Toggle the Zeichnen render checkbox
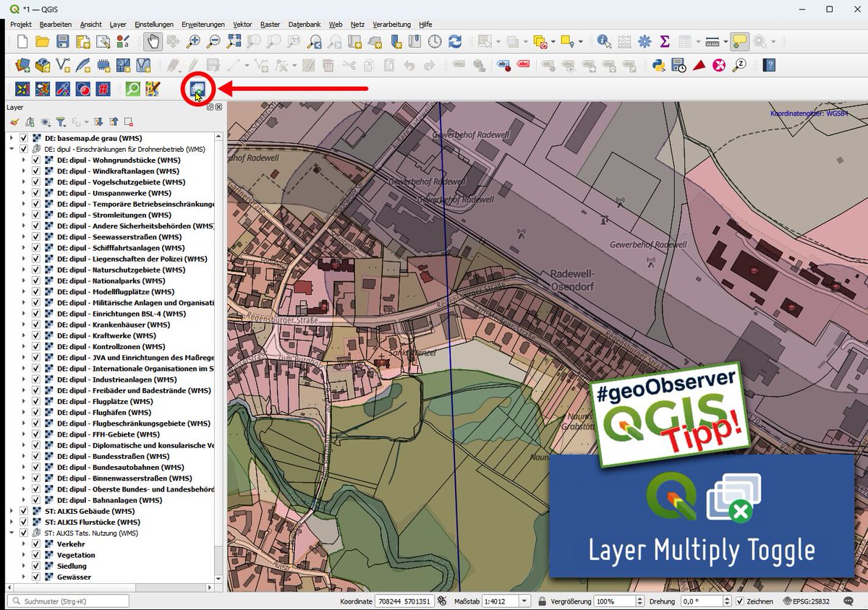The width and height of the screenshot is (868, 610). coord(739,601)
